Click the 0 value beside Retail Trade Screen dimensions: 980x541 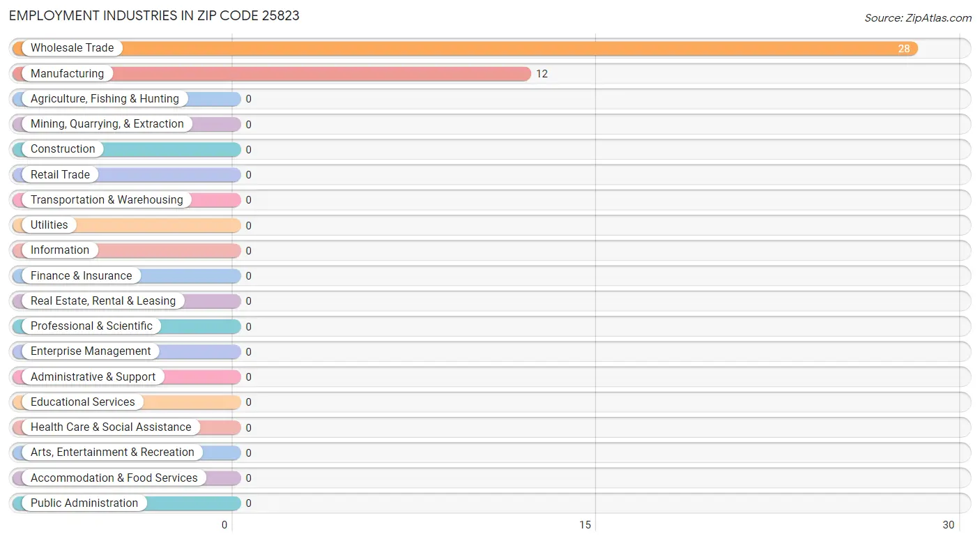click(248, 175)
